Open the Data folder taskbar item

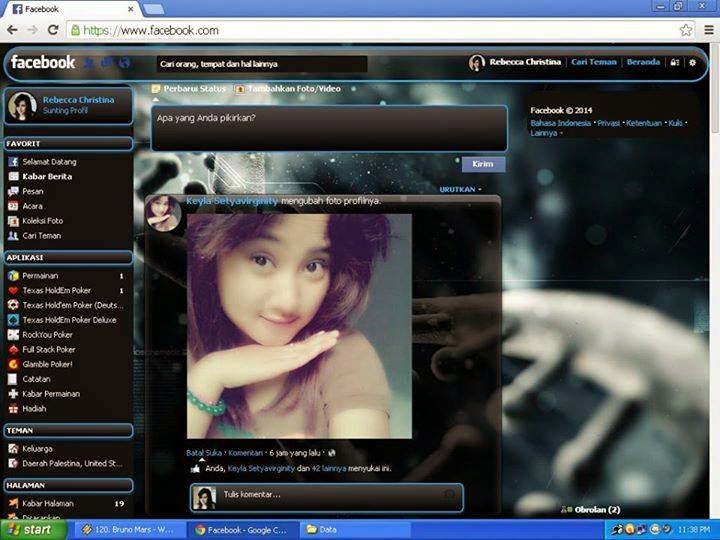point(354,530)
